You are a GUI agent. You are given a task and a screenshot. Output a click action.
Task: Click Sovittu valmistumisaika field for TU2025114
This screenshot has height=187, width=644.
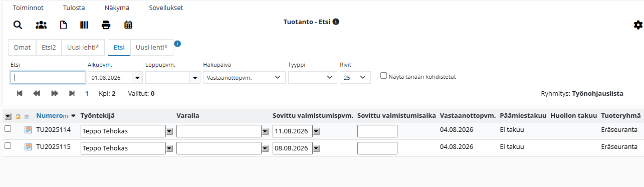click(x=377, y=131)
